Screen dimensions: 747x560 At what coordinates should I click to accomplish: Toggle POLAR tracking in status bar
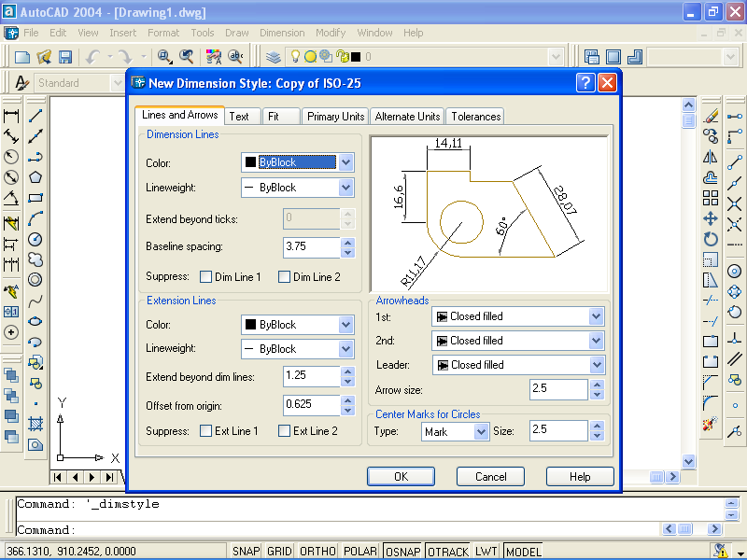pos(360,552)
